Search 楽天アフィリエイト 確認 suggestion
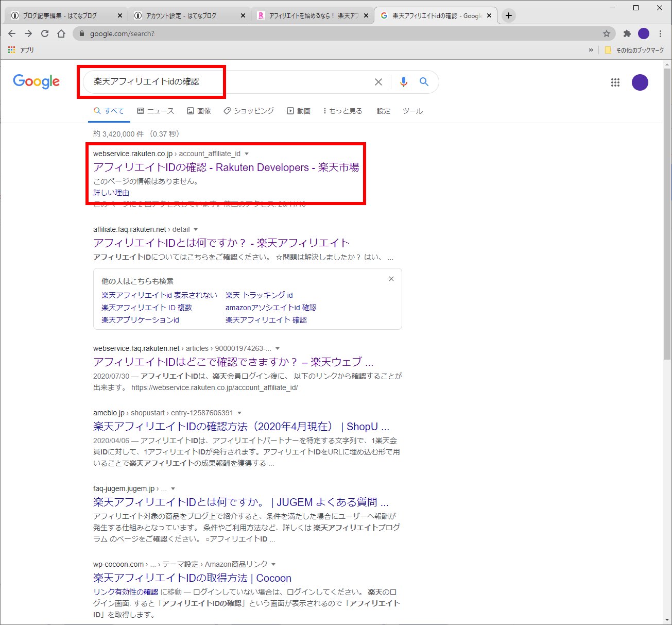Screen dimensions: 672x625 pyautogui.click(x=266, y=320)
